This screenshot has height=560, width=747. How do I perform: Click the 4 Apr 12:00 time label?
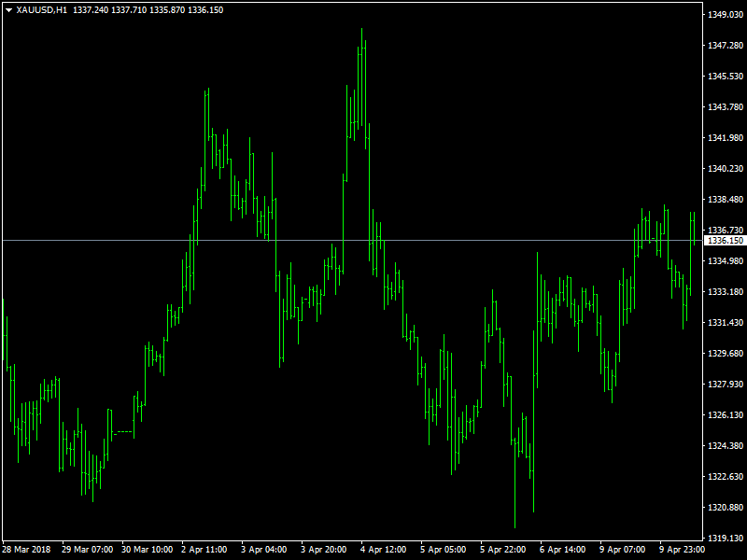point(384,550)
